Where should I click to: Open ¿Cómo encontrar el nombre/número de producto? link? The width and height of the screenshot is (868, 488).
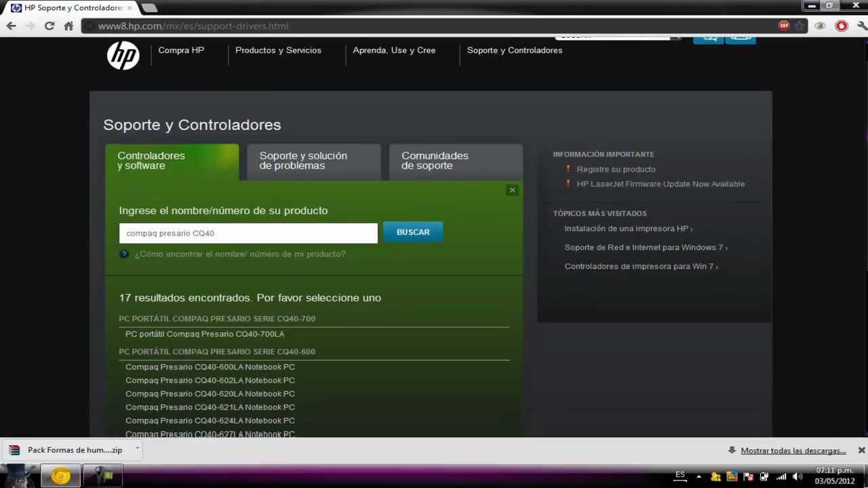[x=240, y=254]
